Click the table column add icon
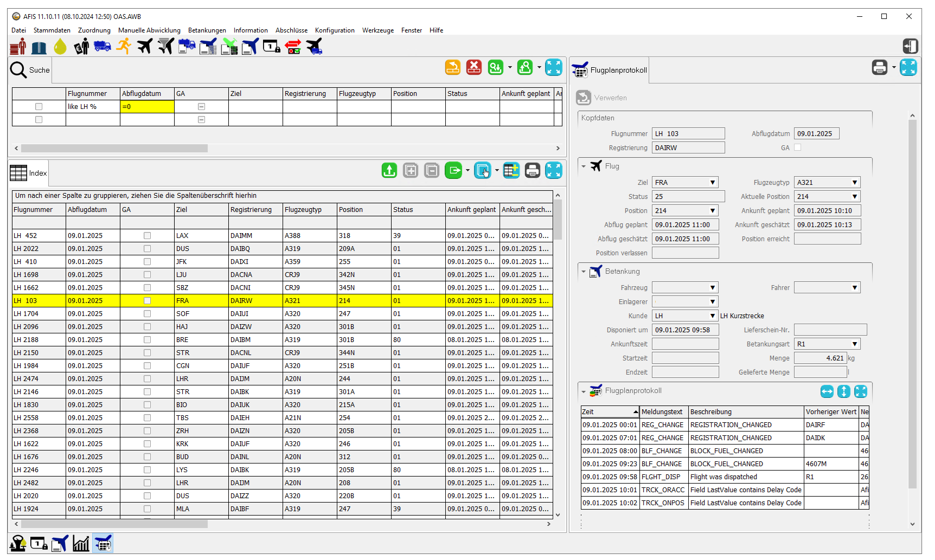935x560 pixels. (511, 170)
